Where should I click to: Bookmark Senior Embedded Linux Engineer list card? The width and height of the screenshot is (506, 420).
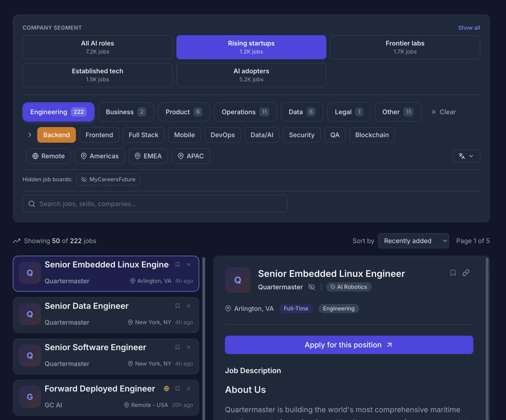coord(177,265)
